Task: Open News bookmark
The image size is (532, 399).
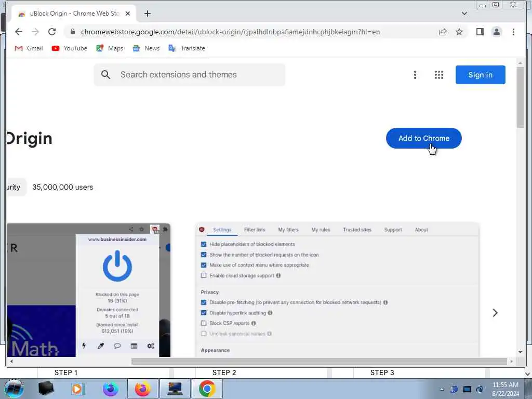Action: pos(146,48)
